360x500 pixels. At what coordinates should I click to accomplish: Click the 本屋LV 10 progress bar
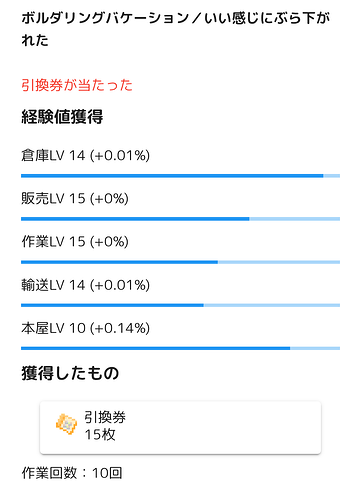[x=180, y=348]
